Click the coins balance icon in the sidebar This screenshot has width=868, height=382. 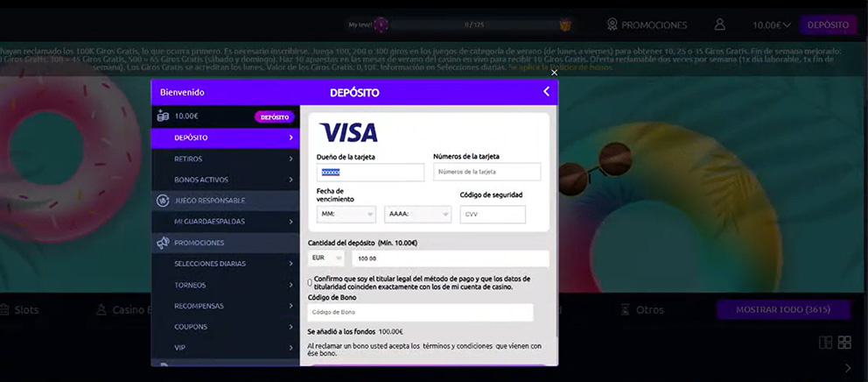[163, 116]
